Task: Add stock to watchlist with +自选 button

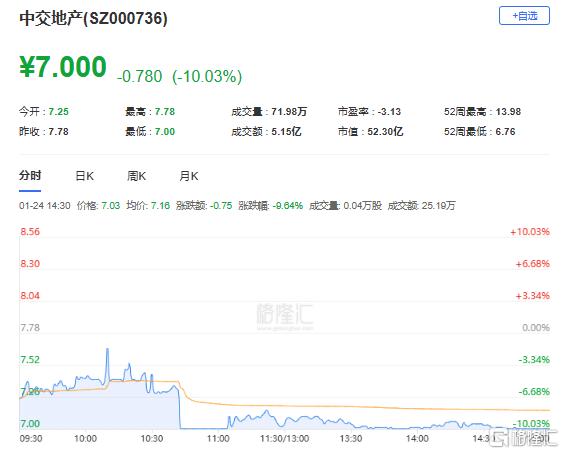Action: pyautogui.click(x=524, y=16)
